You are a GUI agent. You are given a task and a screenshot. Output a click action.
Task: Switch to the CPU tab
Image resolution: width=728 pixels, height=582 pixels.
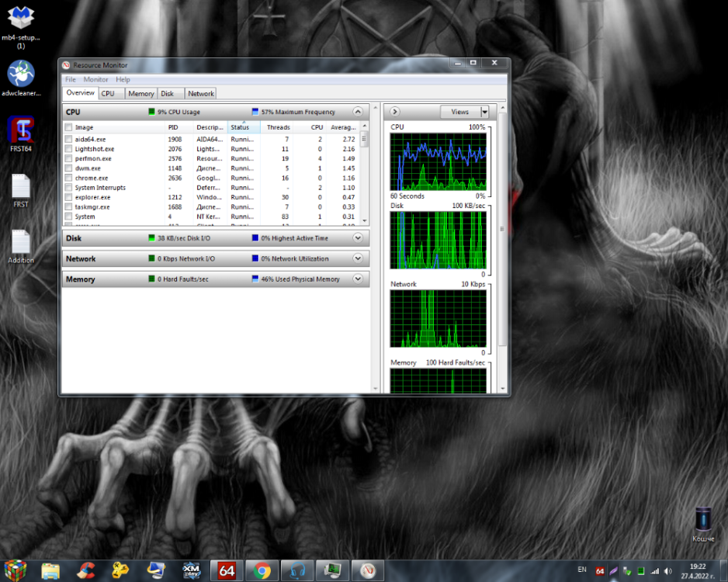coord(112,93)
